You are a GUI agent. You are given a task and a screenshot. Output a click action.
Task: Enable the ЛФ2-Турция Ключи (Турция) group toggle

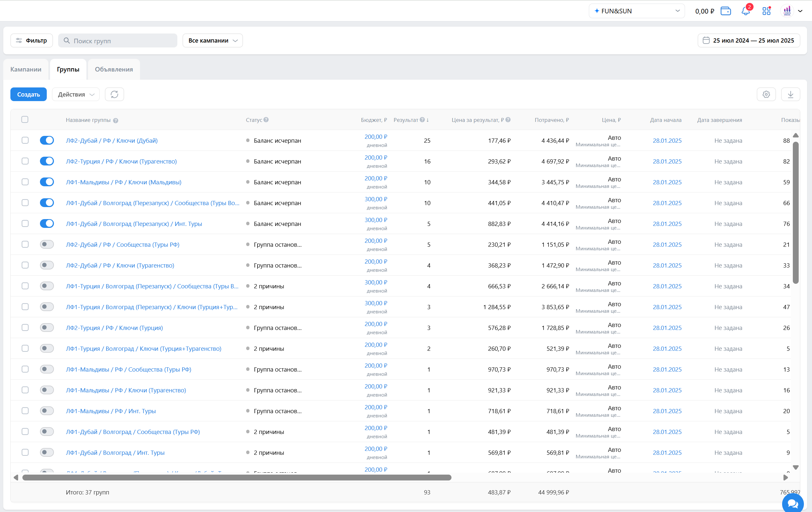click(47, 328)
